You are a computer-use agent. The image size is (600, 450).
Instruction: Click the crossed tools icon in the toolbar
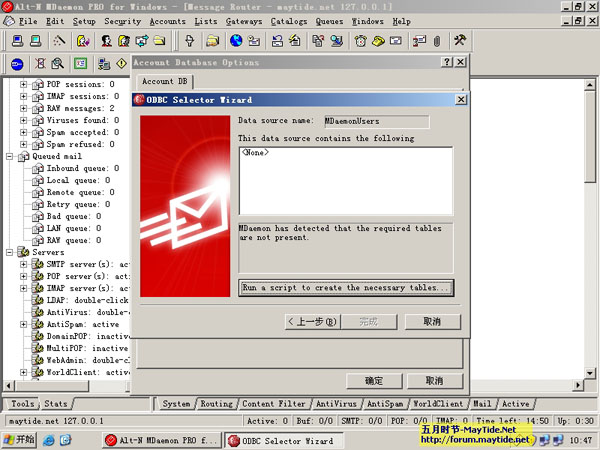tap(461, 41)
